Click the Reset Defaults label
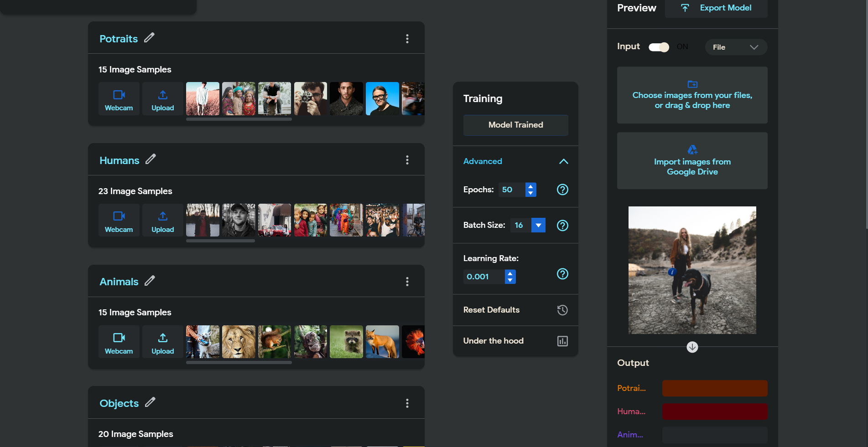The image size is (868, 447). tap(491, 310)
